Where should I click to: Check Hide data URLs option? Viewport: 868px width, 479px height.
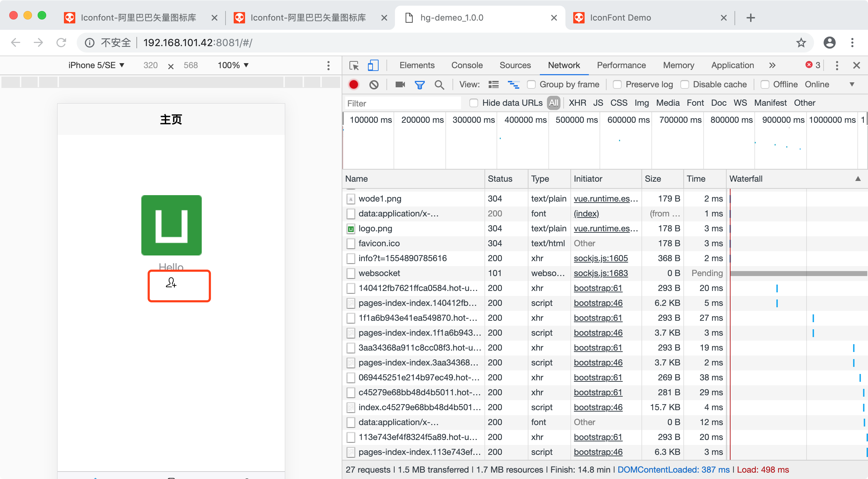pyautogui.click(x=474, y=103)
